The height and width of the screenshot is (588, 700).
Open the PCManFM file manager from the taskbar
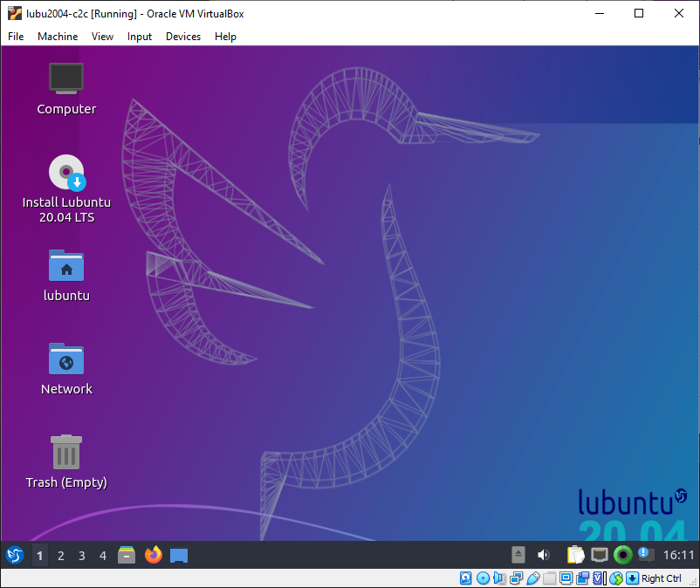pos(127,555)
